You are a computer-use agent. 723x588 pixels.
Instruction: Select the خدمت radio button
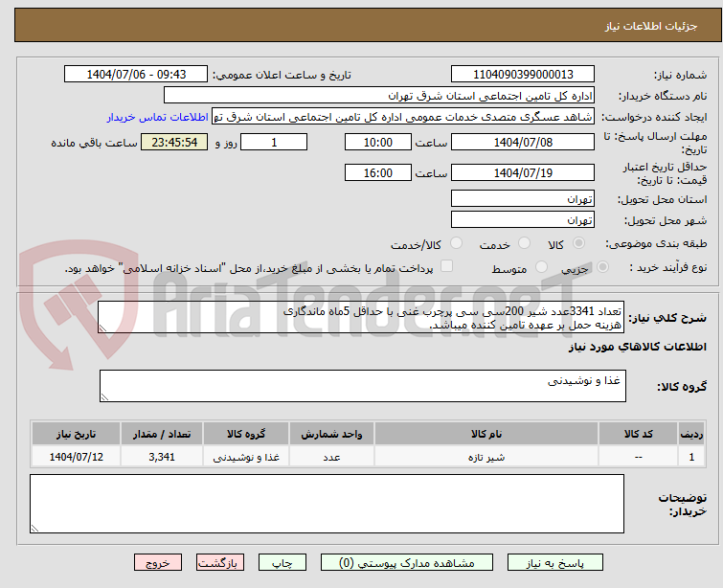tap(524, 242)
